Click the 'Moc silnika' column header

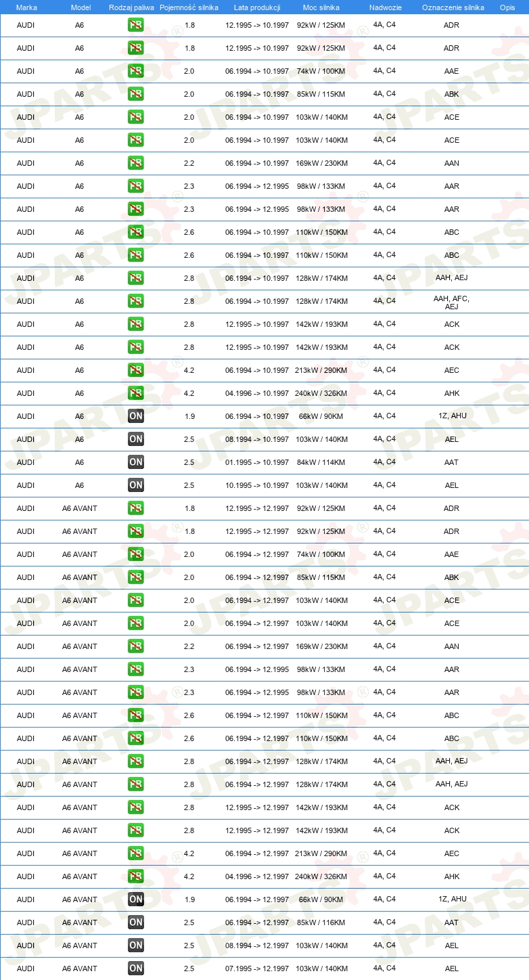(321, 7)
